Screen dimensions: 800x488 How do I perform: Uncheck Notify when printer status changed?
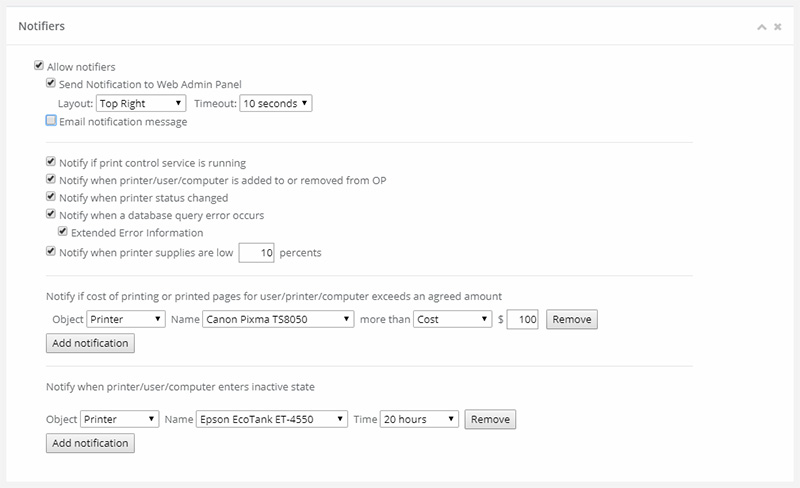(51, 197)
